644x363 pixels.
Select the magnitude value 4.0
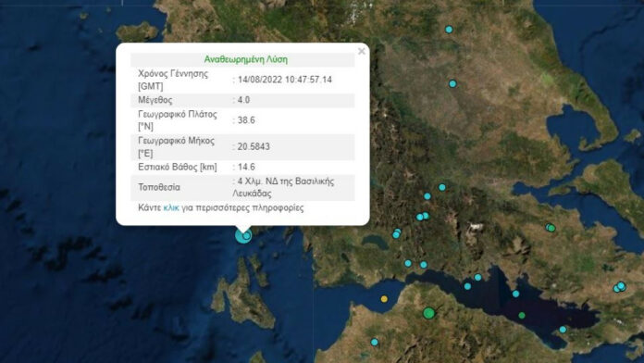(x=243, y=100)
